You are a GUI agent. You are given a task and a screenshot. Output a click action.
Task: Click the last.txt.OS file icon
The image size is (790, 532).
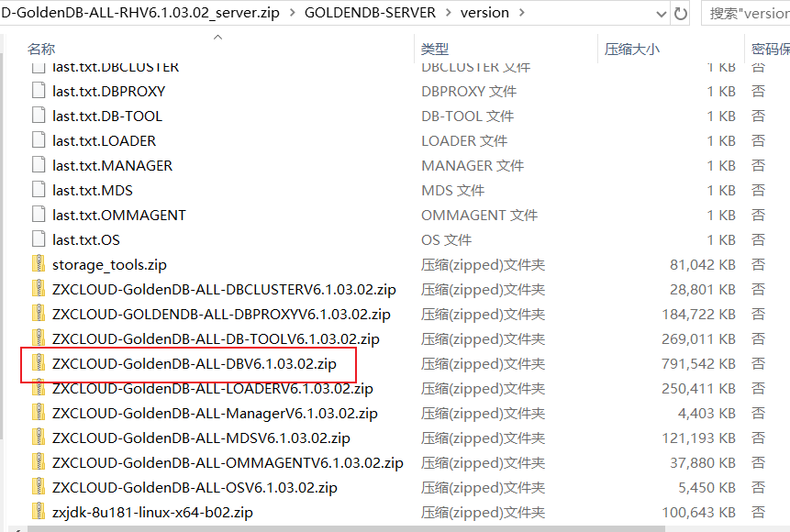click(x=39, y=238)
